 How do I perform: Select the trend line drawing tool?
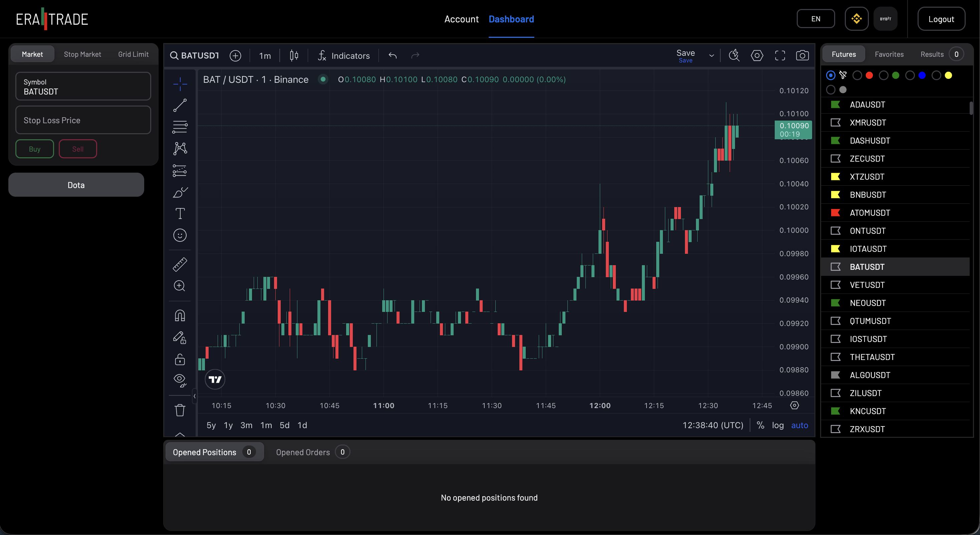180,106
